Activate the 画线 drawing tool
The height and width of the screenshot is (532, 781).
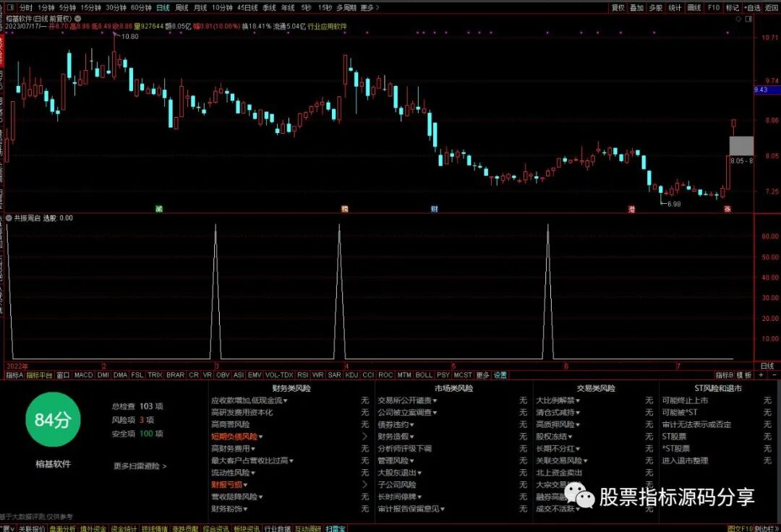point(693,7)
